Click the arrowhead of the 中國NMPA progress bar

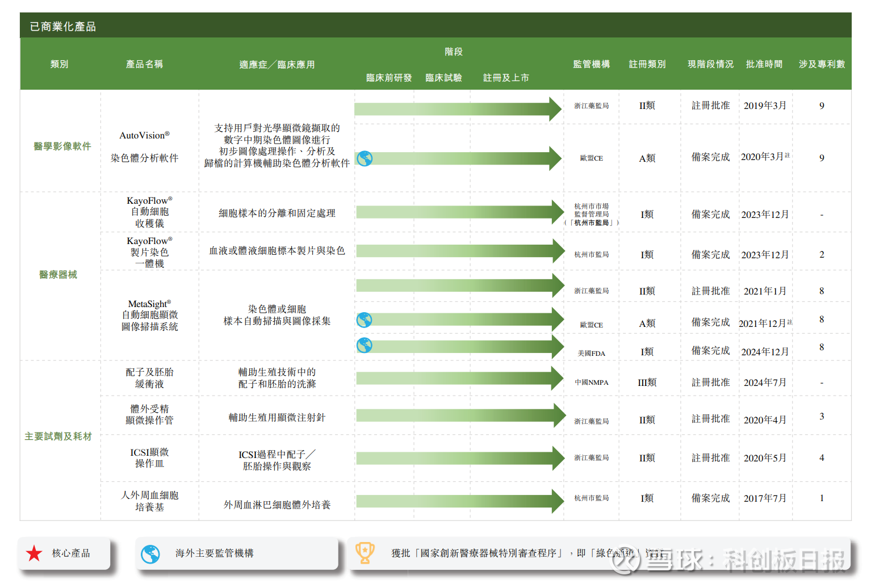556,379
